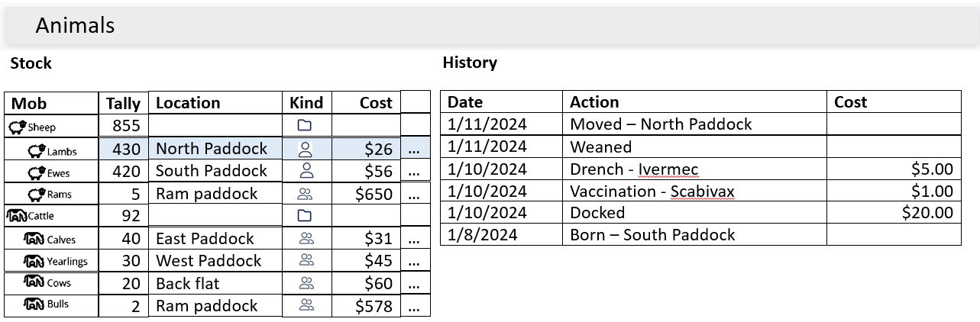
Task: Click the cattle icon beside Bulls
Action: click(34, 304)
